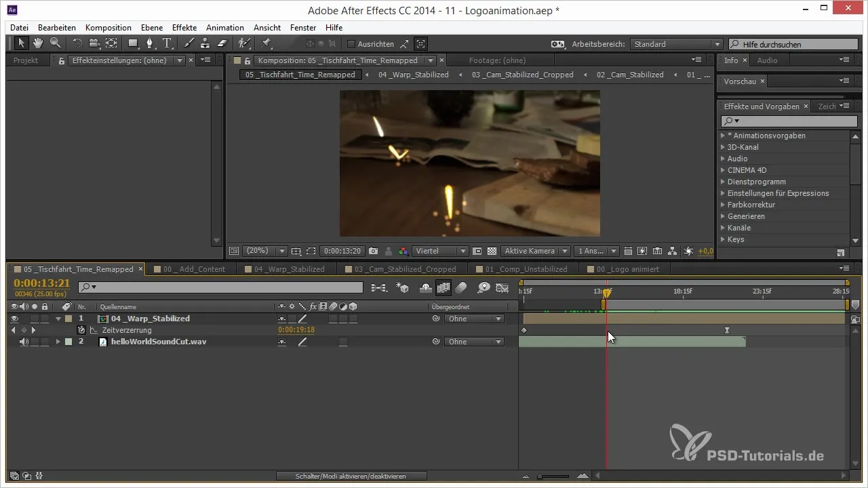The height and width of the screenshot is (488, 868).
Task: Open parent dropdown for helloWorldSoundCut.wav layer
Action: (x=474, y=342)
